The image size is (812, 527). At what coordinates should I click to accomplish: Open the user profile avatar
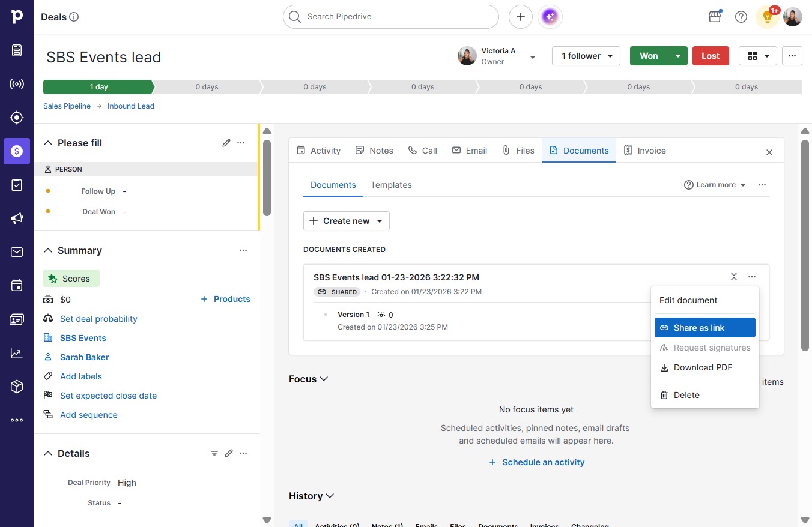pos(793,17)
